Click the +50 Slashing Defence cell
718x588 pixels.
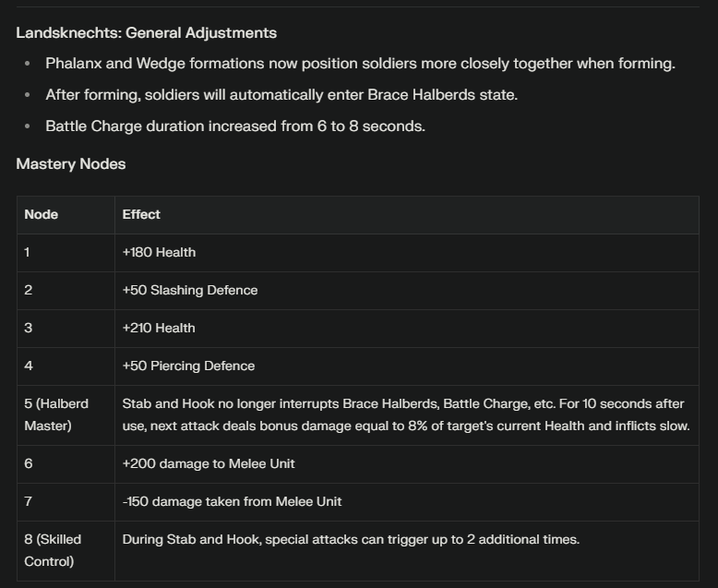click(x=407, y=291)
